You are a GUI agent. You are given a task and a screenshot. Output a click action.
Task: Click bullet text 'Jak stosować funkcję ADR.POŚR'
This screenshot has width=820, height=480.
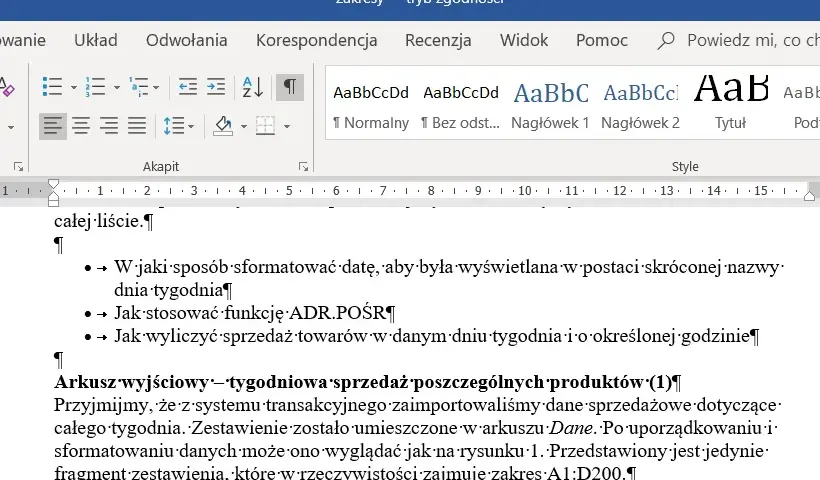[250, 313]
